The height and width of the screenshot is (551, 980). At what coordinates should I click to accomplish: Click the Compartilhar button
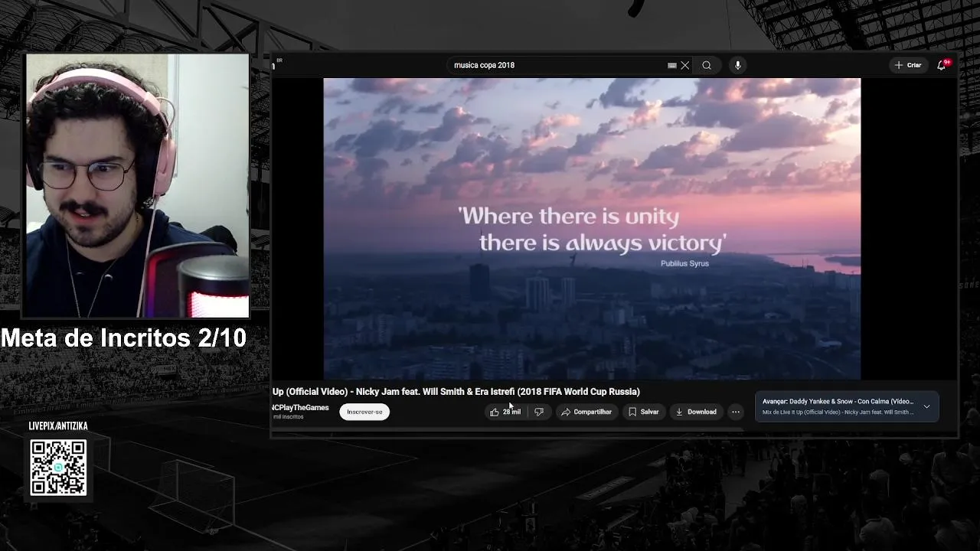tap(586, 412)
